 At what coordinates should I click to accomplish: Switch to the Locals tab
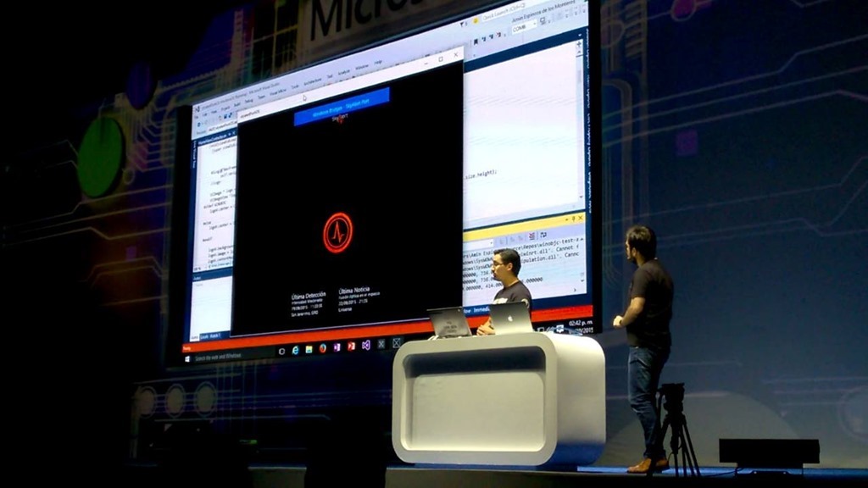[204, 336]
